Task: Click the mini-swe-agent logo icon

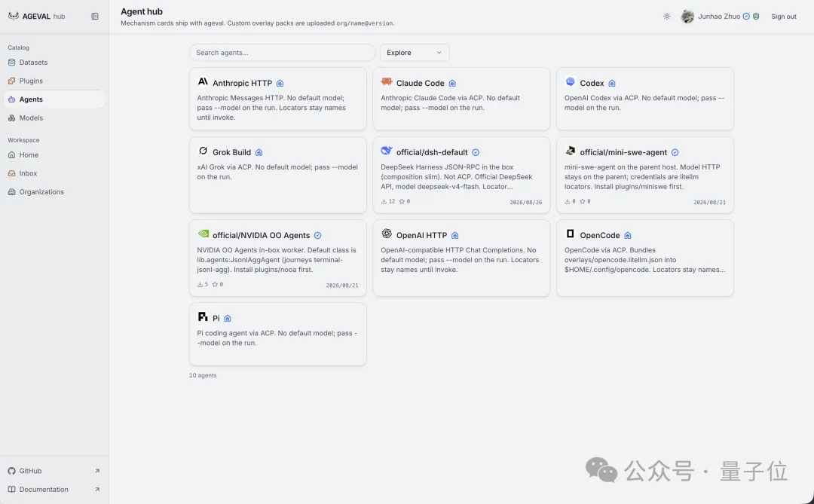Action: [x=570, y=151]
